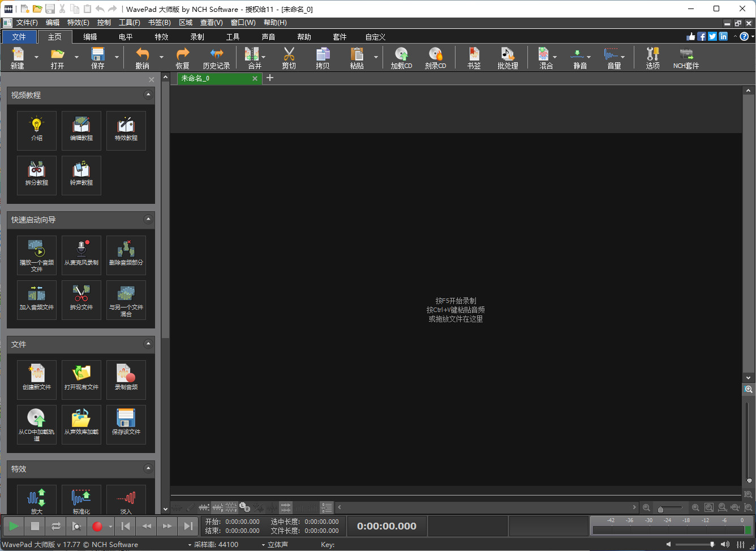Open the 编辑教程 editing tutorial
The height and width of the screenshot is (551, 756).
point(81,130)
